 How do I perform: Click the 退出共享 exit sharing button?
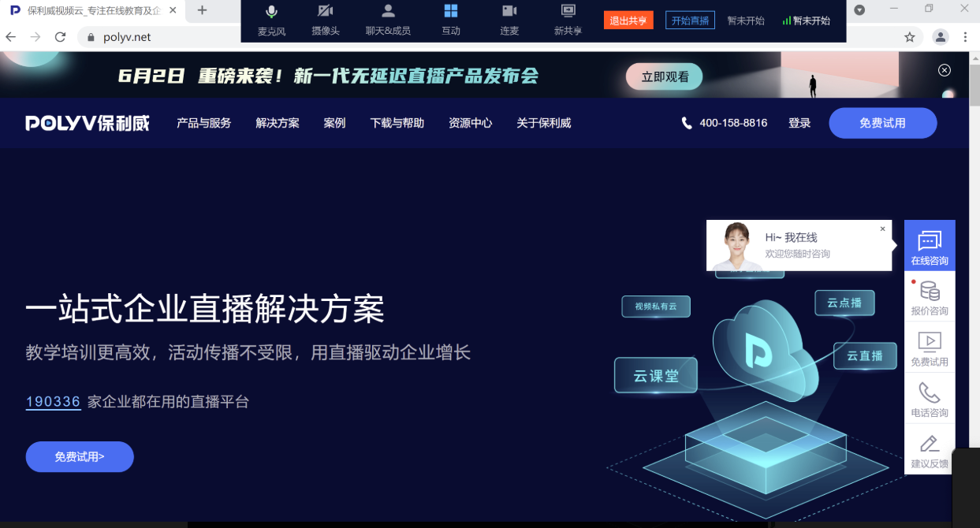(628, 20)
